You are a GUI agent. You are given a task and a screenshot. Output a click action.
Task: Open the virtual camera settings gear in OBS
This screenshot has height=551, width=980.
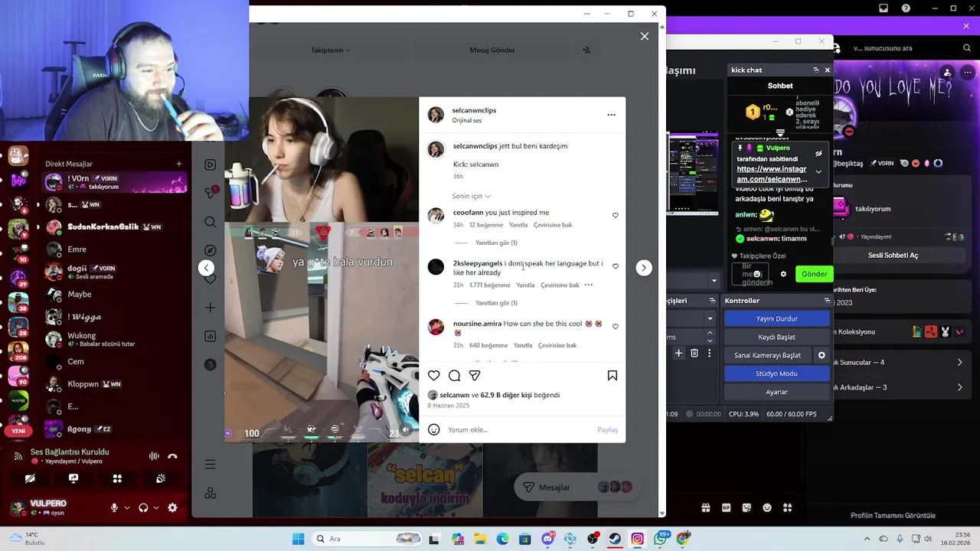coord(822,355)
